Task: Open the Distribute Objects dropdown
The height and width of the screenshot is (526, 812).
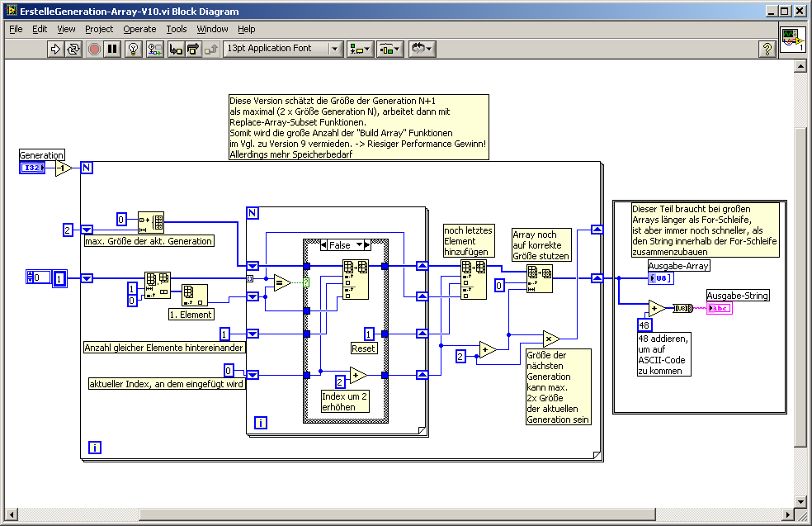Action: [390, 50]
